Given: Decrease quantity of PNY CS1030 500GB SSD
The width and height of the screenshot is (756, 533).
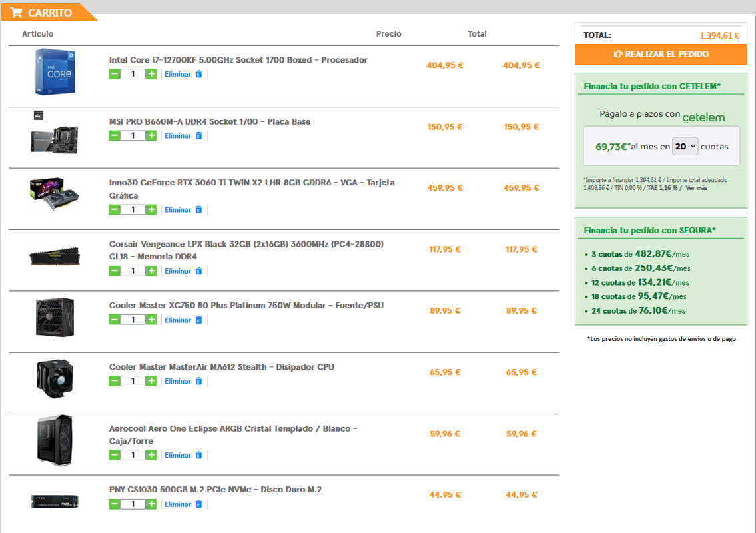Looking at the screenshot, I should coord(115,504).
